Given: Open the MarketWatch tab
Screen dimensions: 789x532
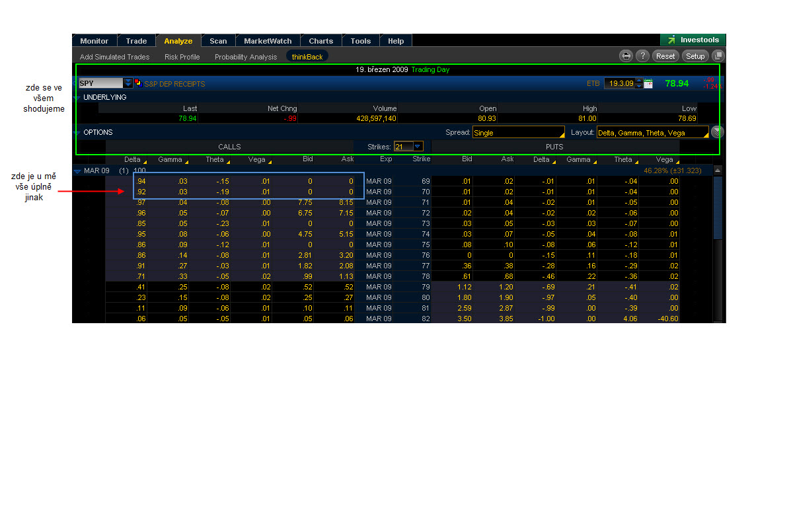Looking at the screenshot, I should pos(268,41).
